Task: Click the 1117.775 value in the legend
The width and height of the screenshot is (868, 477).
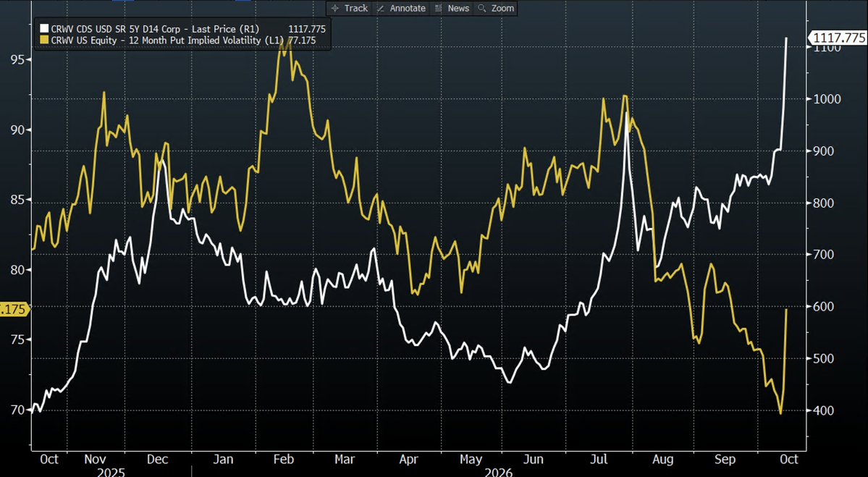Action: [x=307, y=29]
